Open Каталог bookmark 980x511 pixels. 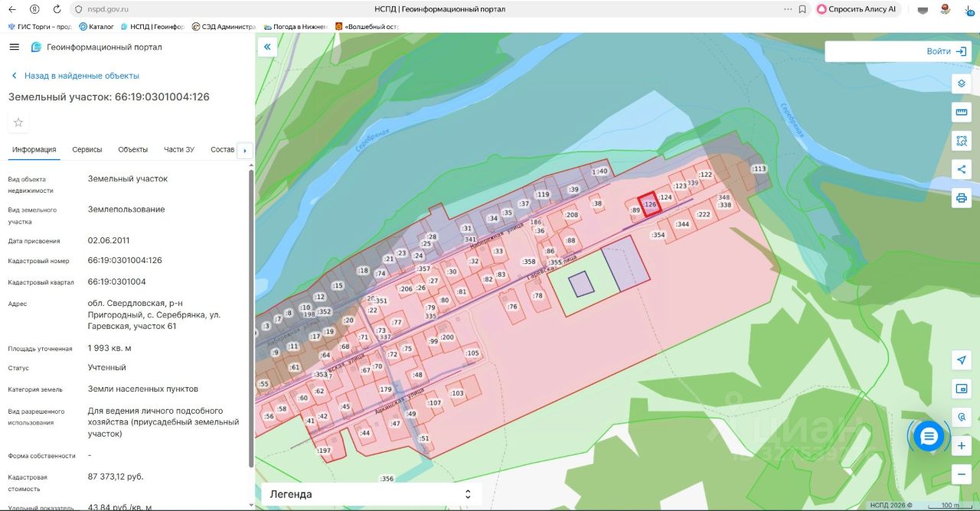(96, 27)
